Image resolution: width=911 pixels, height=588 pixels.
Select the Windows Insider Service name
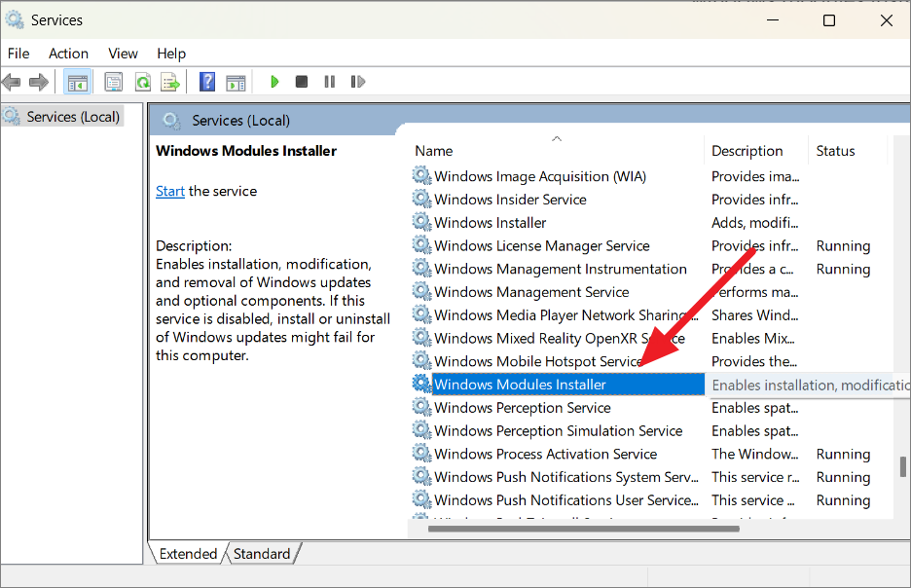click(511, 200)
